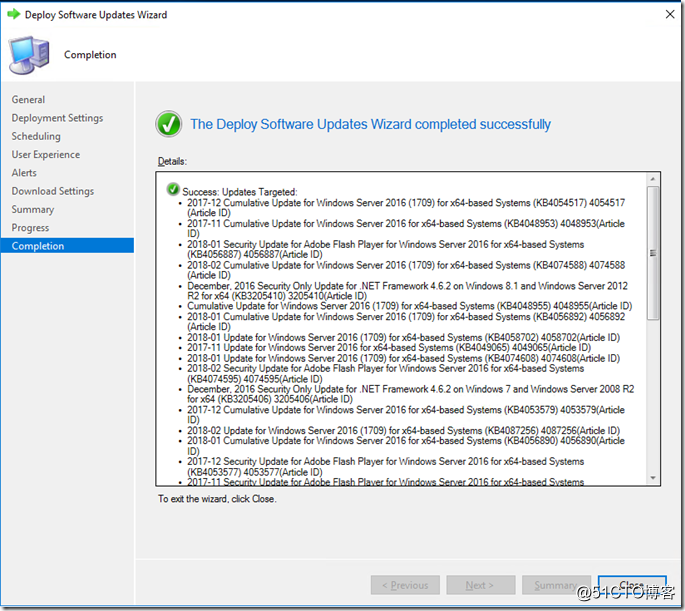
Task: Close the wizard with the X button
Action: (x=670, y=14)
